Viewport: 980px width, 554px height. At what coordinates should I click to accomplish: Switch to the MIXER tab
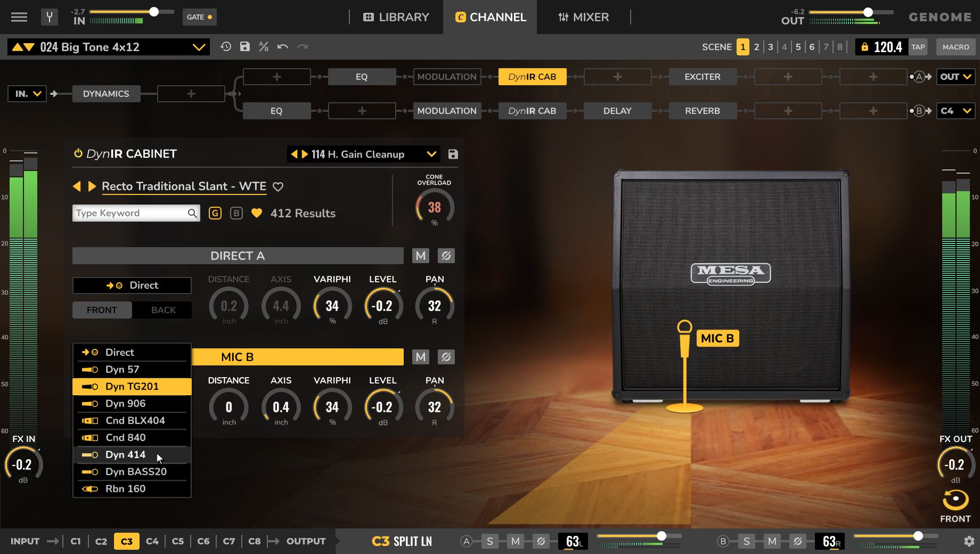pos(583,17)
